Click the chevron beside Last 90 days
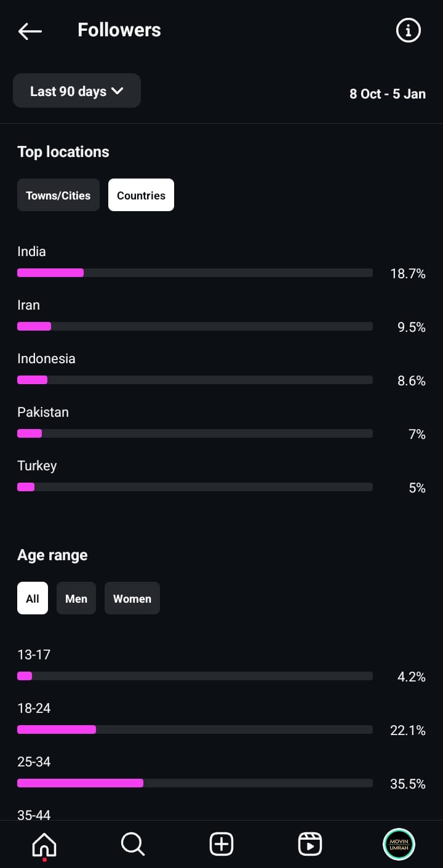 (x=117, y=91)
